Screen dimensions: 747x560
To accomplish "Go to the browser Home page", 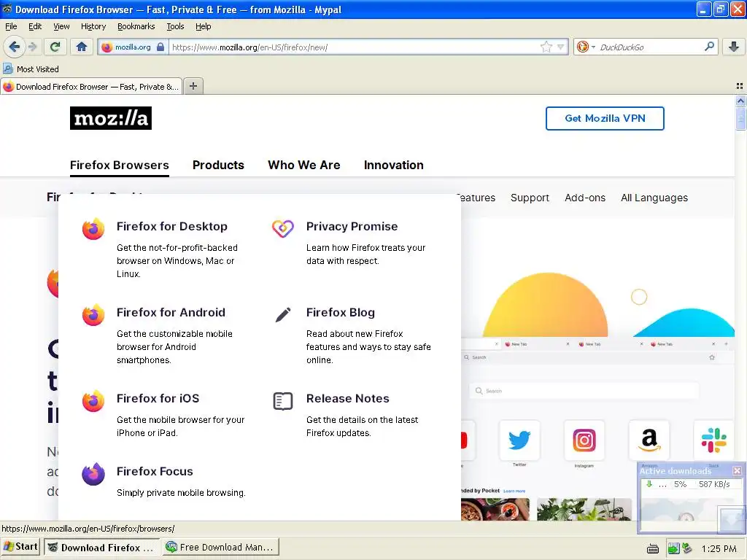I will [82, 47].
